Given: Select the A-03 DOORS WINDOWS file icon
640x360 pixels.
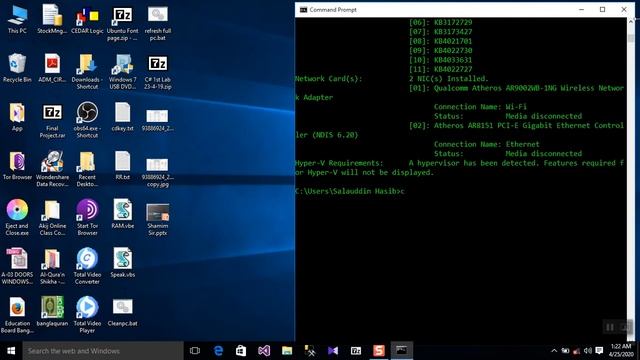Looking at the screenshot, I should tap(17, 267).
